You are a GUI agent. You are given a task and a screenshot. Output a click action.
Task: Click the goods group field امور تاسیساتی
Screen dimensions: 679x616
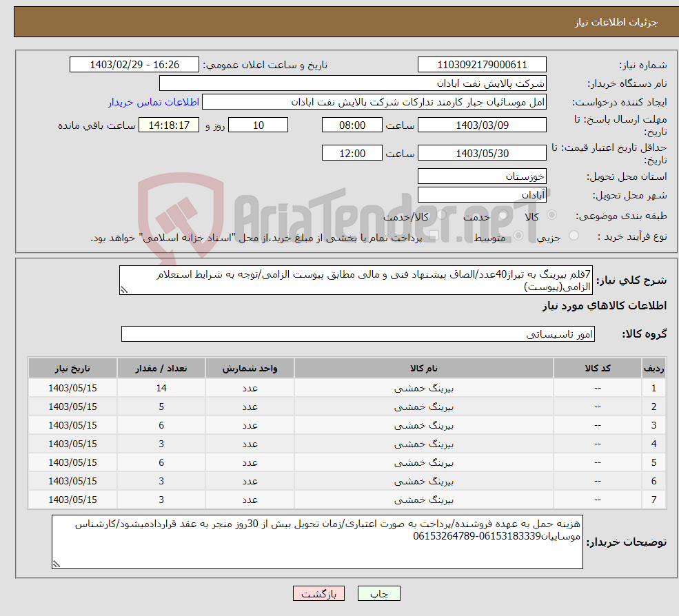coord(358,333)
